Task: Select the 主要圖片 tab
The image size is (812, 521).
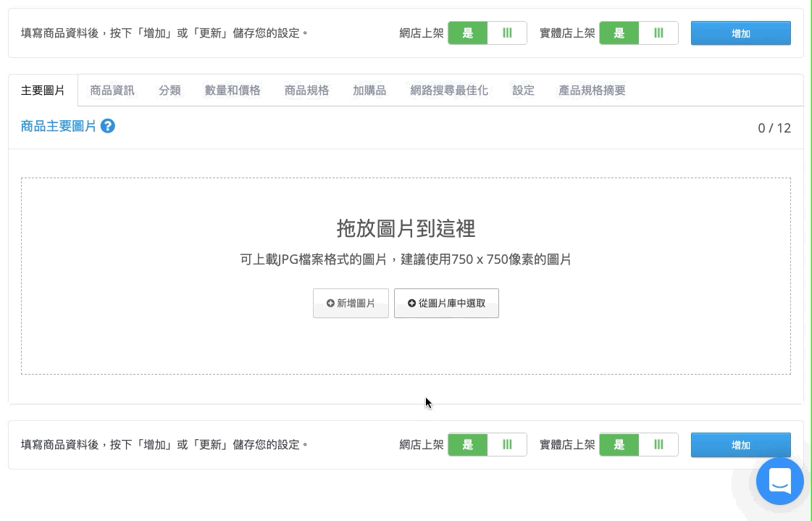Action: (43, 90)
